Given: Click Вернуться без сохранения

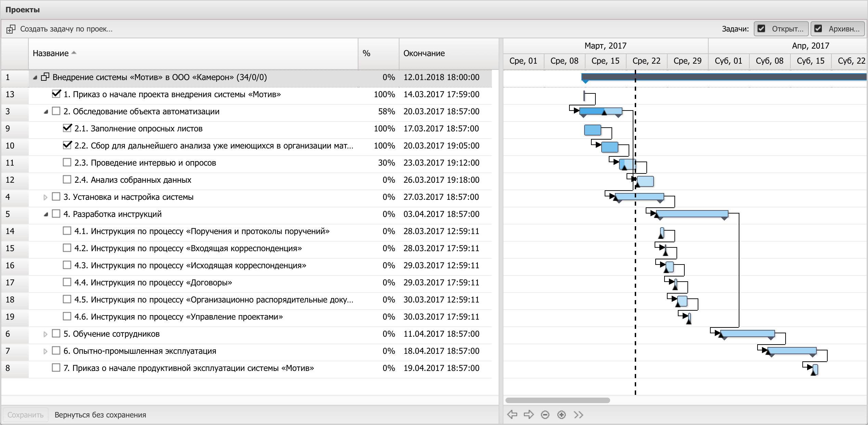Looking at the screenshot, I should (x=100, y=415).
